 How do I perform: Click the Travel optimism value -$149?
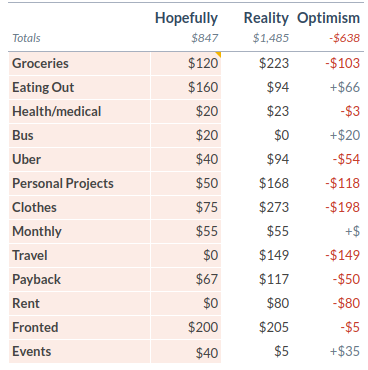[343, 255]
